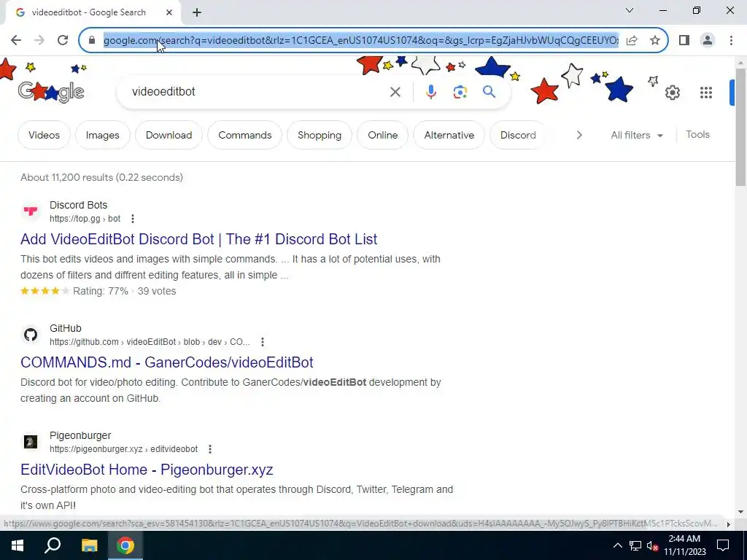Switch to the Shopping filter
The height and width of the screenshot is (560, 747).
(x=320, y=135)
